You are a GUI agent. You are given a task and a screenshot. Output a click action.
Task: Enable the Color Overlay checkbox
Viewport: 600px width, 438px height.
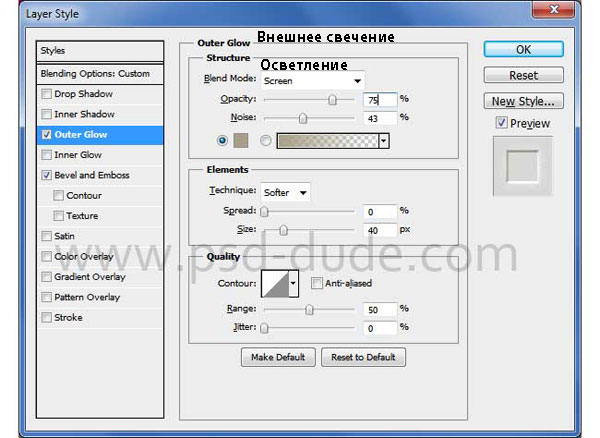pos(46,256)
